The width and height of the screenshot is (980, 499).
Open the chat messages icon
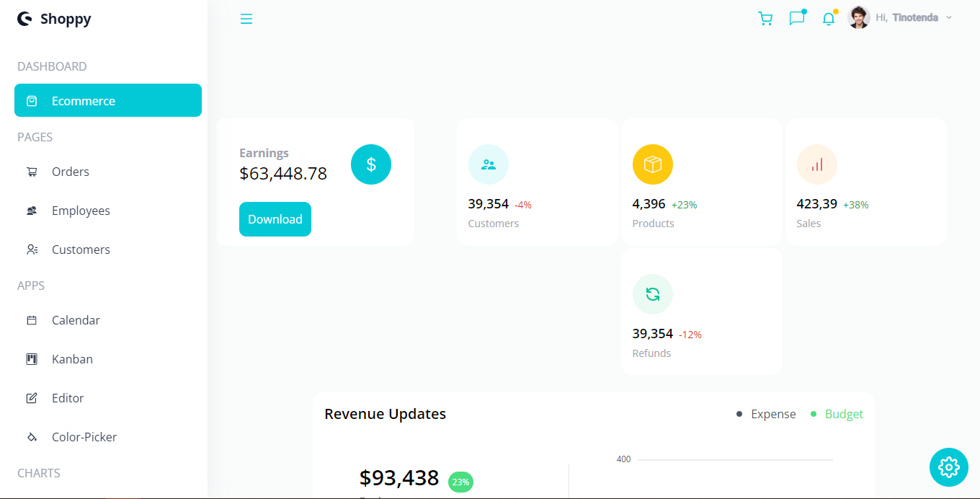(x=797, y=18)
